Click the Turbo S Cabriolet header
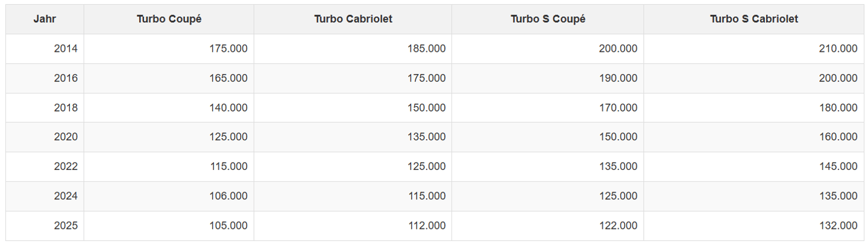The height and width of the screenshot is (244, 868). point(753,19)
